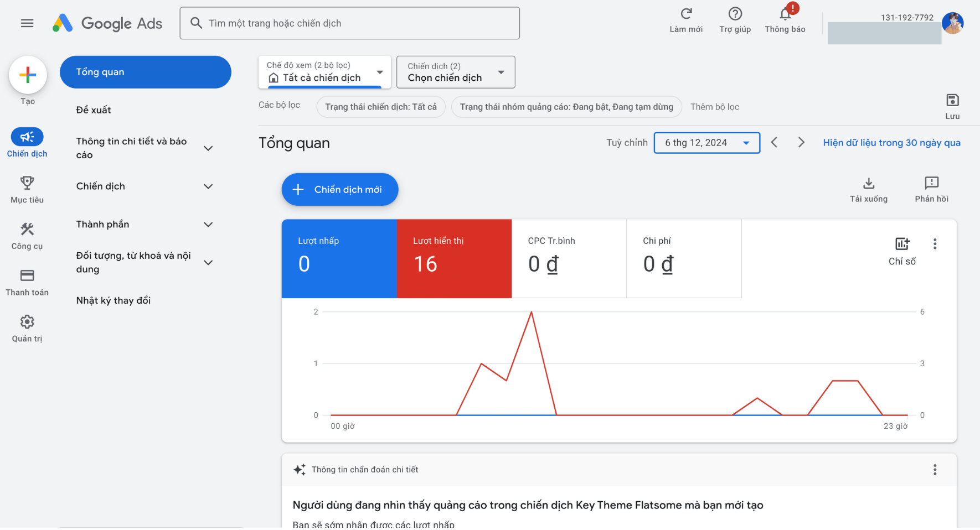Select the Tổng quan menu item
This screenshot has height=530, width=980.
coord(146,72)
